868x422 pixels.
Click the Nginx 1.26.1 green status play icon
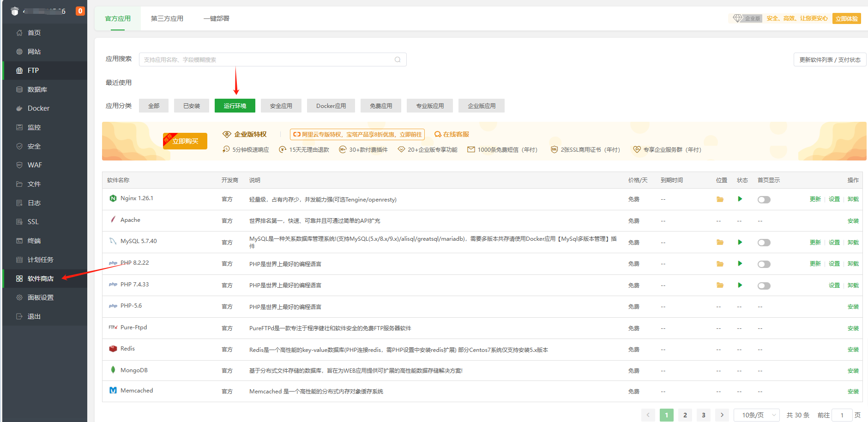click(740, 199)
